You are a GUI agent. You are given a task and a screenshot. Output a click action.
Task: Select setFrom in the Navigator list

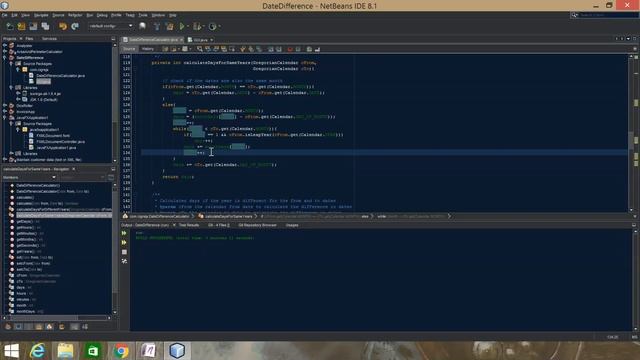pos(33,264)
